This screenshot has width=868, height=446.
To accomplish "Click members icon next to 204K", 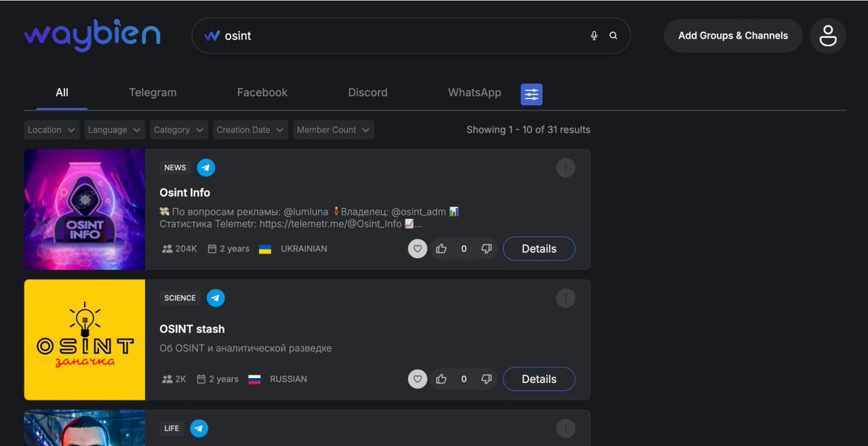I will click(167, 249).
